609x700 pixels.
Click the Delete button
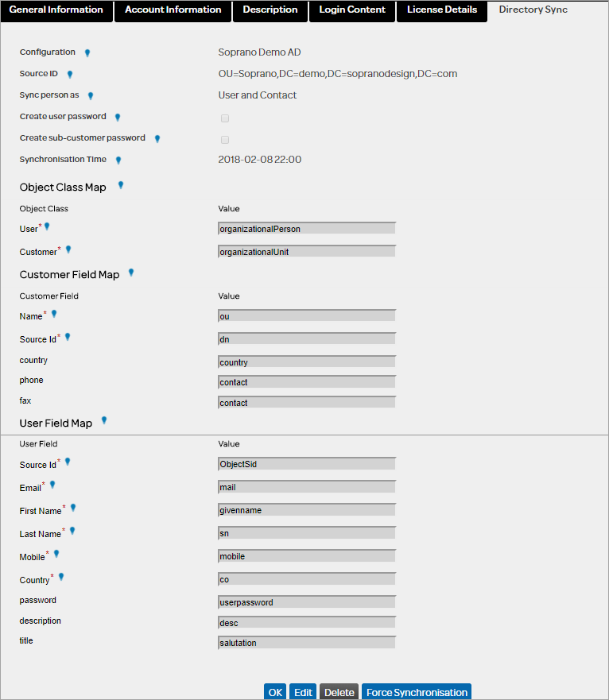339,692
